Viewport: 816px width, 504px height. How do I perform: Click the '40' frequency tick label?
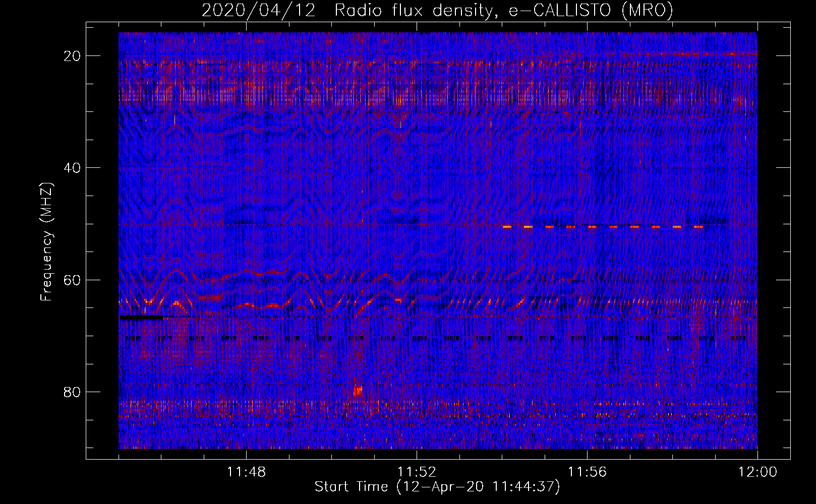72,168
